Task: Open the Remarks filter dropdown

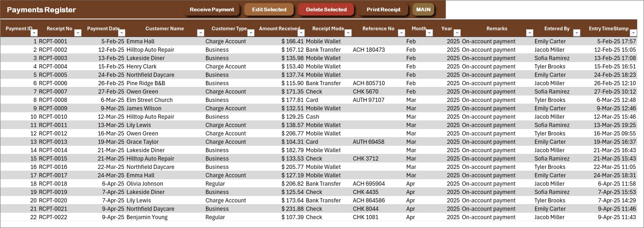Action: coord(530,33)
